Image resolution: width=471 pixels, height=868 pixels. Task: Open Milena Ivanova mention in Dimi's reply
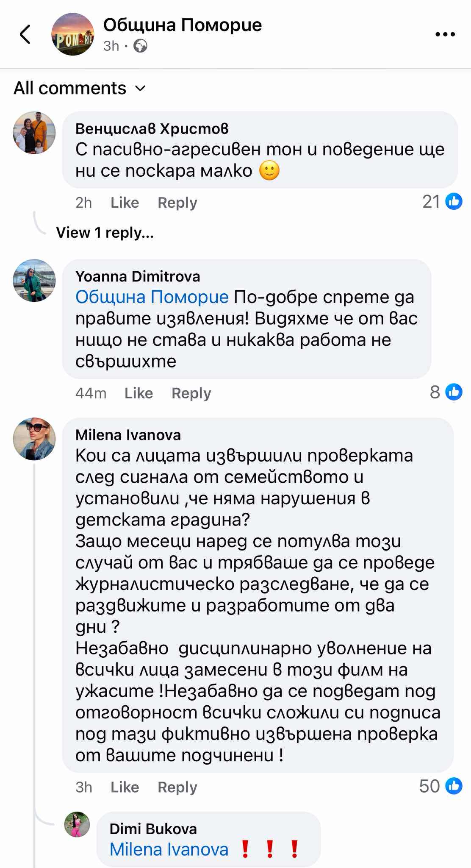169,849
